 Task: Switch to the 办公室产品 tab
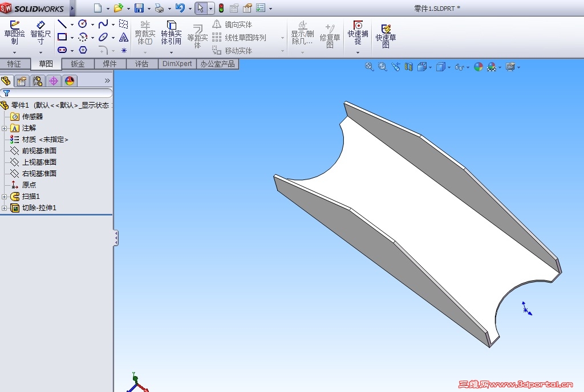point(217,64)
